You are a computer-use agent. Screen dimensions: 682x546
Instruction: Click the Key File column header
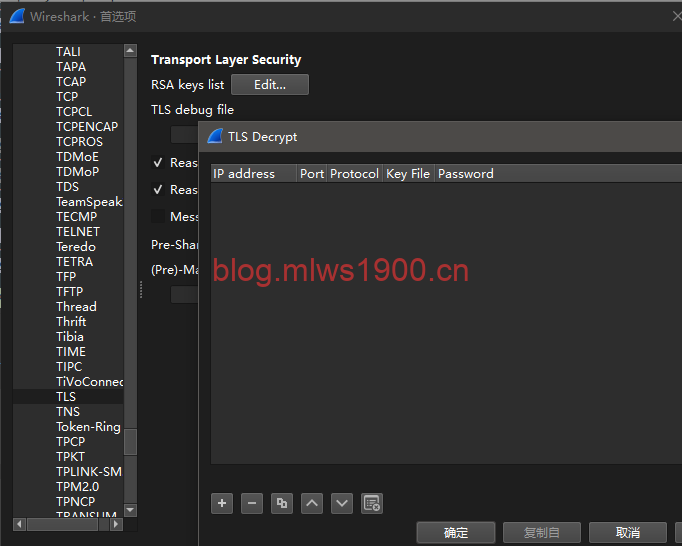click(x=408, y=174)
